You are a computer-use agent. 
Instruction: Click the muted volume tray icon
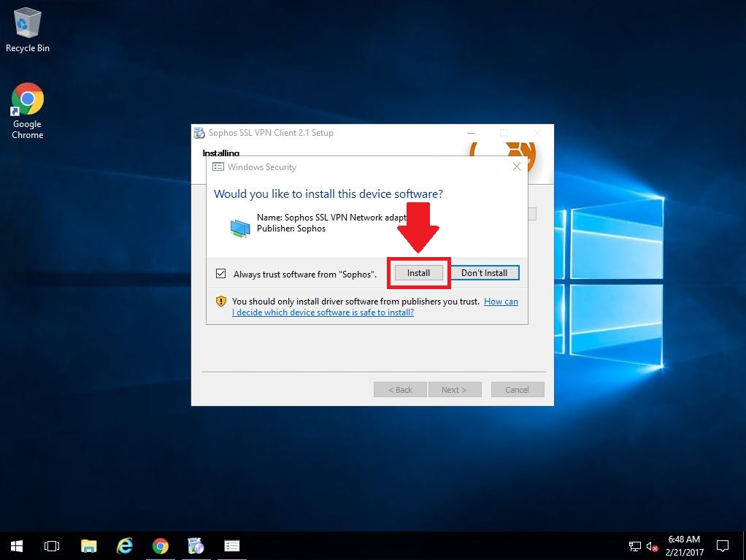[x=652, y=547]
